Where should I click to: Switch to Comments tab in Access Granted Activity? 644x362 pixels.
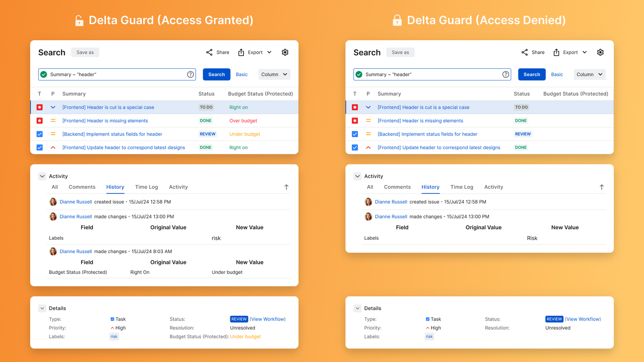[x=82, y=187]
